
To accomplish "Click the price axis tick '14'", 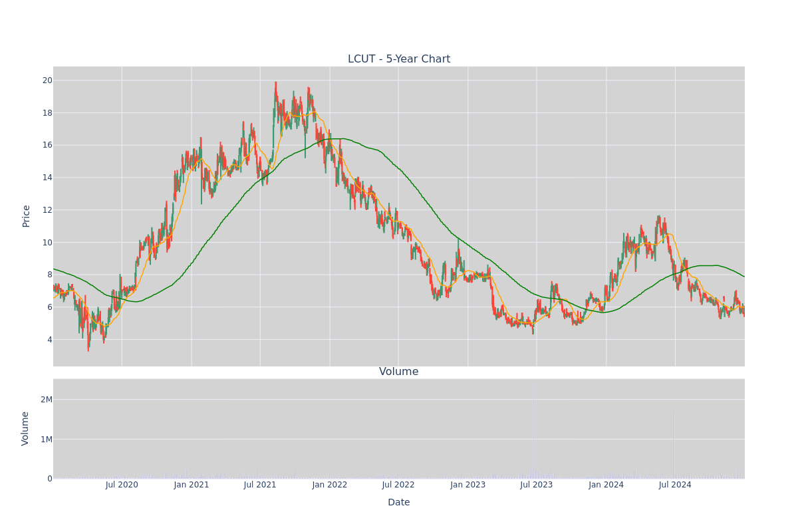I will point(47,178).
